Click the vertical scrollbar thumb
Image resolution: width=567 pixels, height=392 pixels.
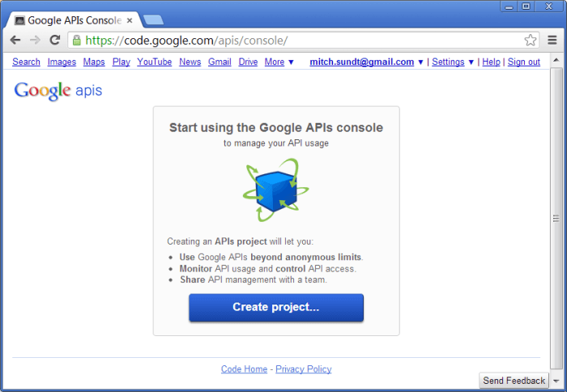(556, 218)
